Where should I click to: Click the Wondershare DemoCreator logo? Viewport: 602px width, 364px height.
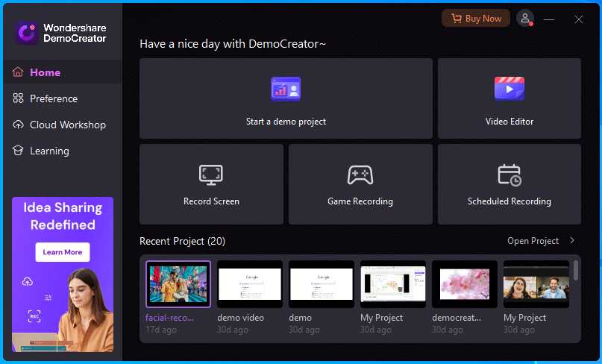(x=28, y=33)
